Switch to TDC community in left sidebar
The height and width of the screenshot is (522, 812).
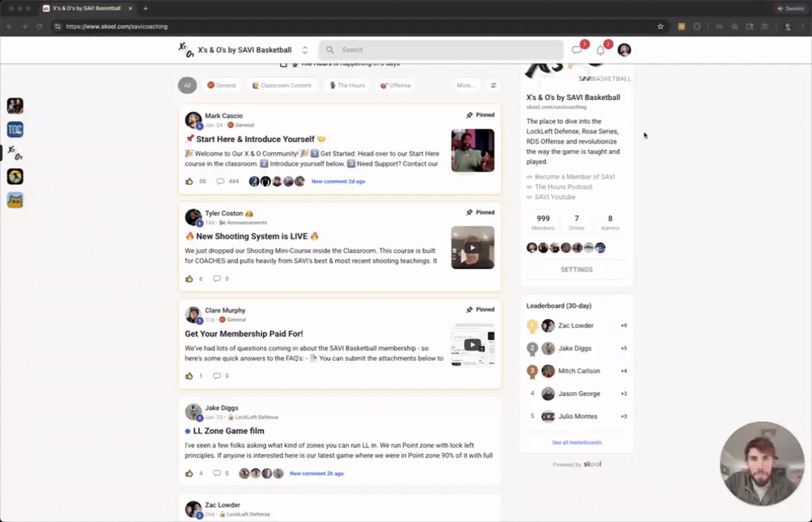coord(15,129)
